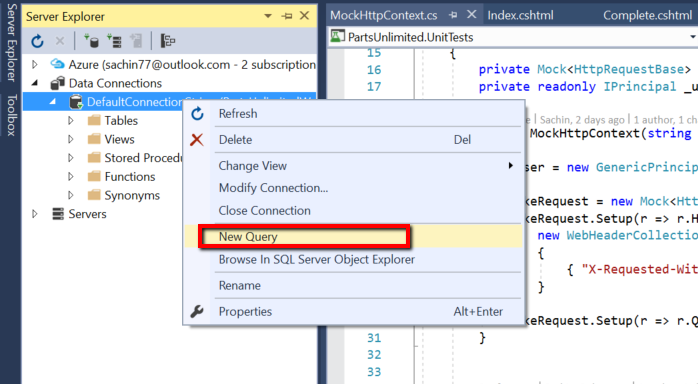The width and height of the screenshot is (698, 384).
Task: Click the 'private readonly IPrincipal' code line
Action: 588,86
